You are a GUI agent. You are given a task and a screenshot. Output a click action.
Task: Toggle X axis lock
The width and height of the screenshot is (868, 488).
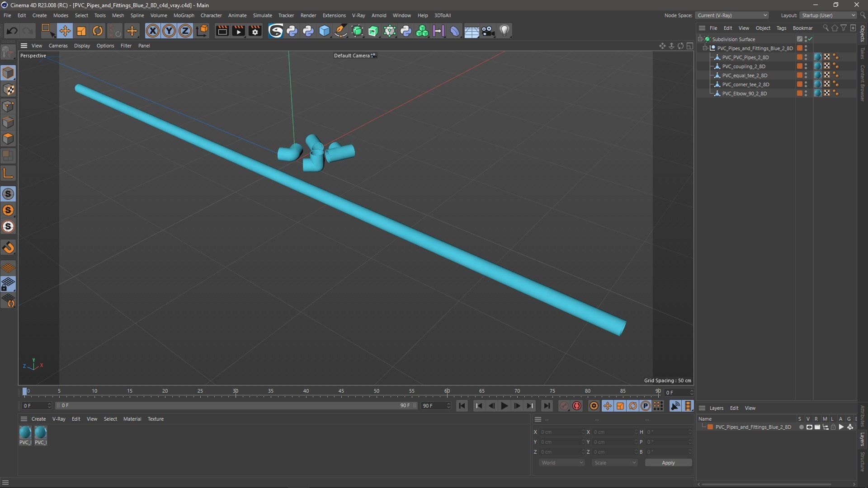[153, 31]
